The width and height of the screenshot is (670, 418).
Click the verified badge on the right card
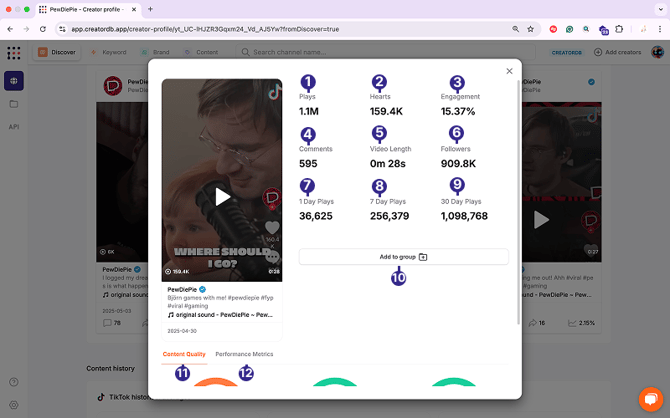click(x=591, y=82)
